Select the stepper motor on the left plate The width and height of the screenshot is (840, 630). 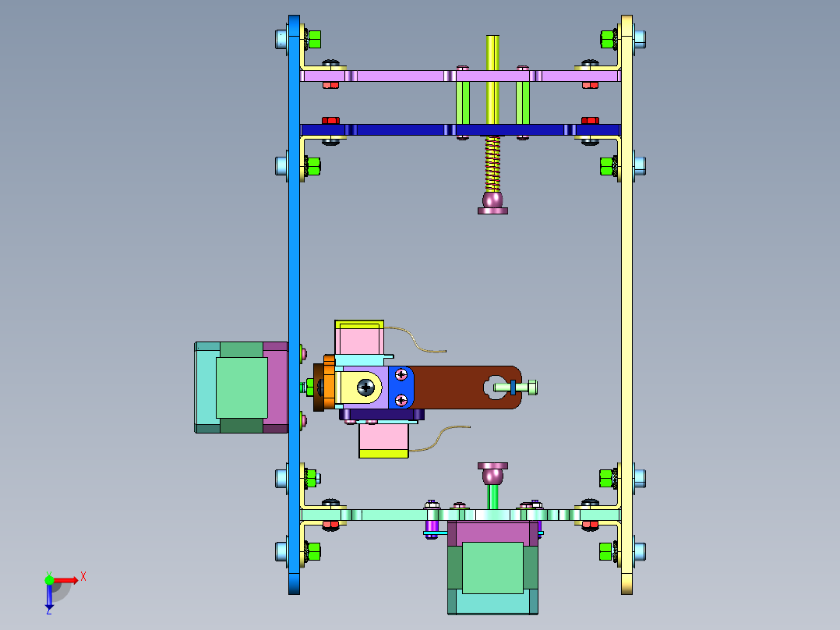pos(241,388)
